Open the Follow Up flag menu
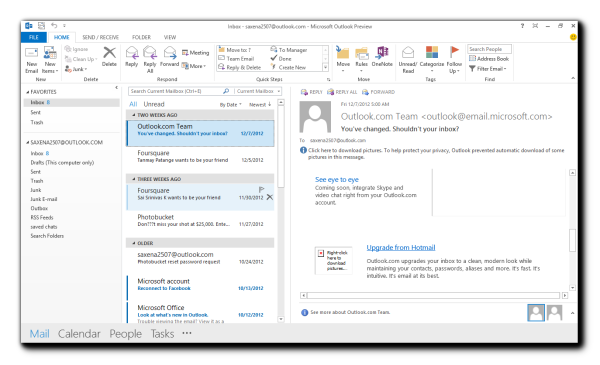Viewport: 600px width, 365px height. 454,60
